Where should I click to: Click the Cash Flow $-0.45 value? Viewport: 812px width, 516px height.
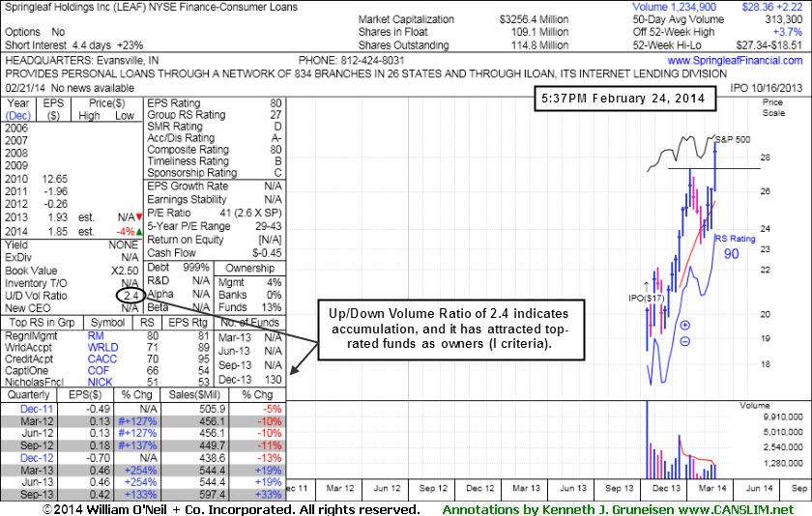click(267, 253)
